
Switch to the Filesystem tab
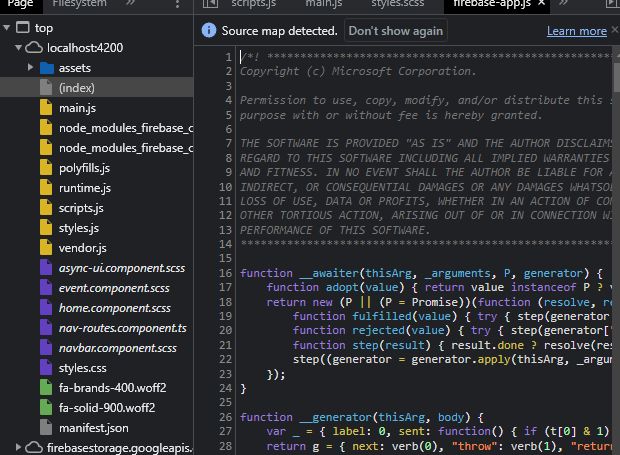click(79, 4)
